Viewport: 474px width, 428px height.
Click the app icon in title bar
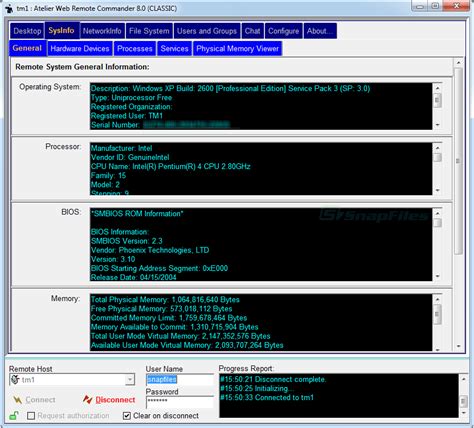[9, 8]
